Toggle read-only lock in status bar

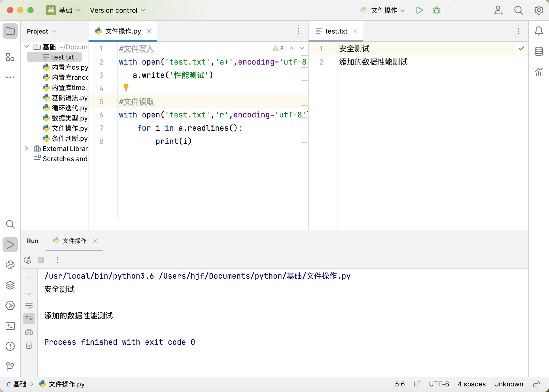537,384
